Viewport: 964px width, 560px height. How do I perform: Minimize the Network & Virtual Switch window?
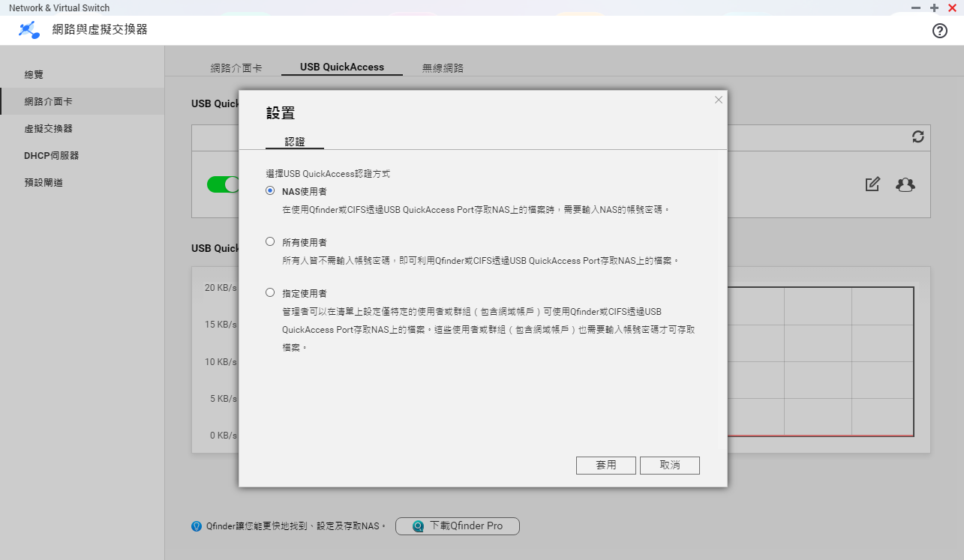coord(916,7)
